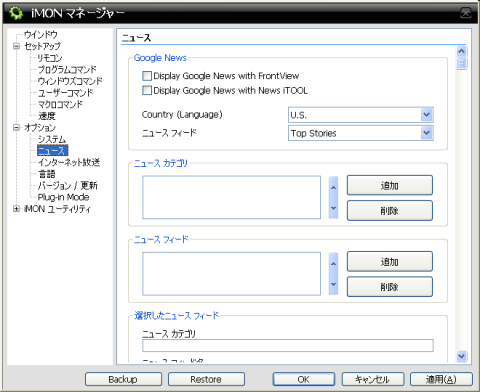Move feed item down in ニュース フィード list
This screenshot has width=480, height=392.
pos(333,284)
